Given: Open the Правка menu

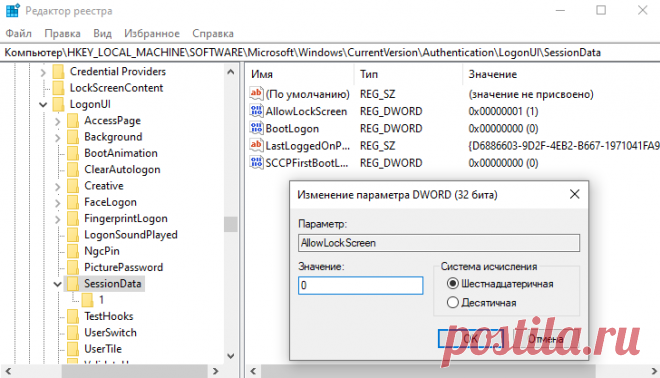Looking at the screenshot, I should [62, 33].
